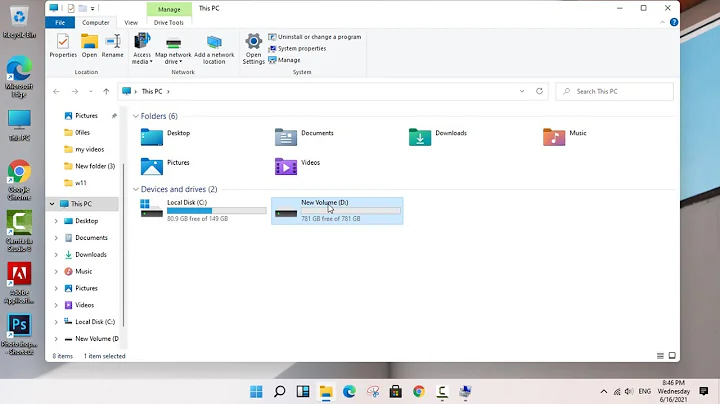This screenshot has width=720, height=404.
Task: Click the Rename ribbon icon
Action: click(x=112, y=46)
